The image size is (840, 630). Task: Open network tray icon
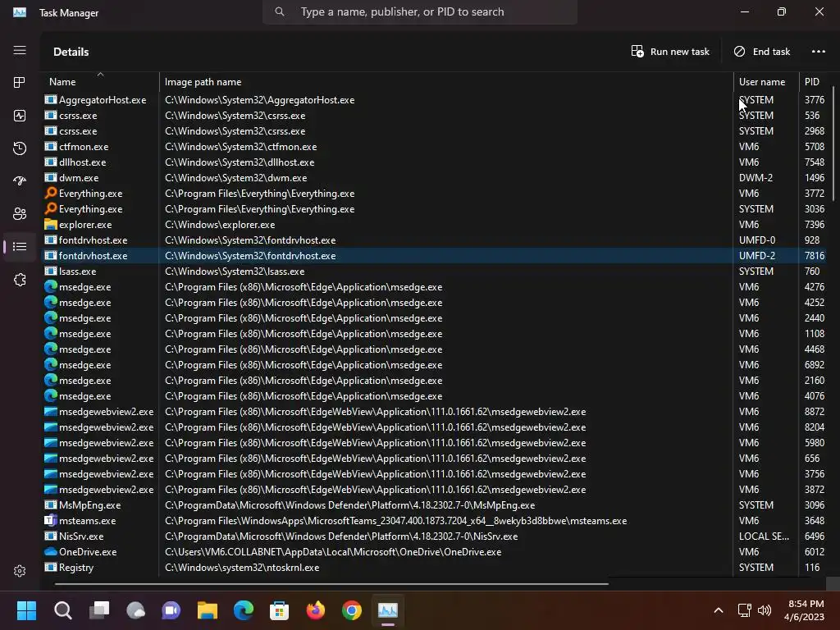[x=744, y=610]
